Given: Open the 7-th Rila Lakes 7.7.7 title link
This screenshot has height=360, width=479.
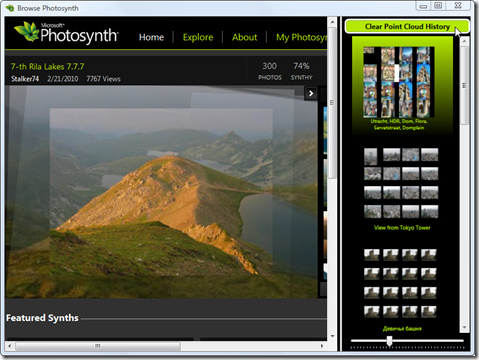Looking at the screenshot, I should coord(47,67).
